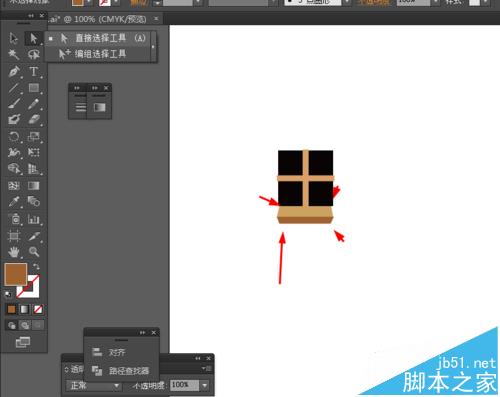Image resolution: width=500 pixels, height=397 pixels.
Task: Select the Symbol Sprayer tool
Action: (14, 219)
